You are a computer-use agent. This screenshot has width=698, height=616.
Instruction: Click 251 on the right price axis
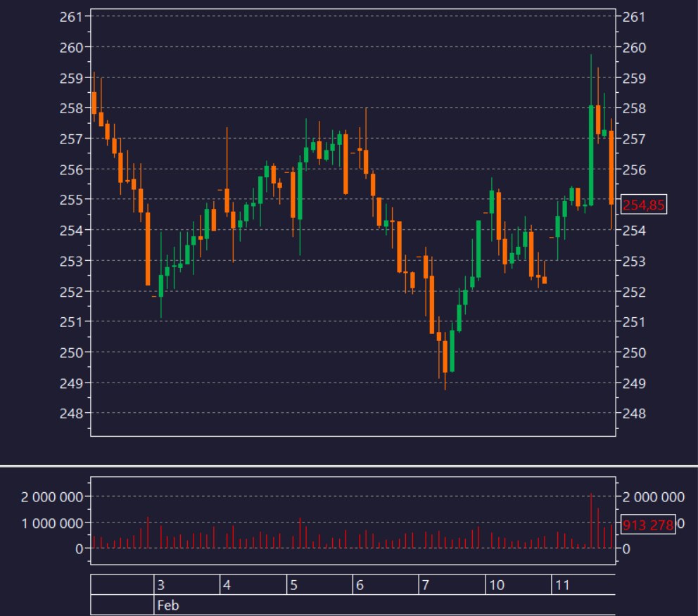(x=634, y=321)
